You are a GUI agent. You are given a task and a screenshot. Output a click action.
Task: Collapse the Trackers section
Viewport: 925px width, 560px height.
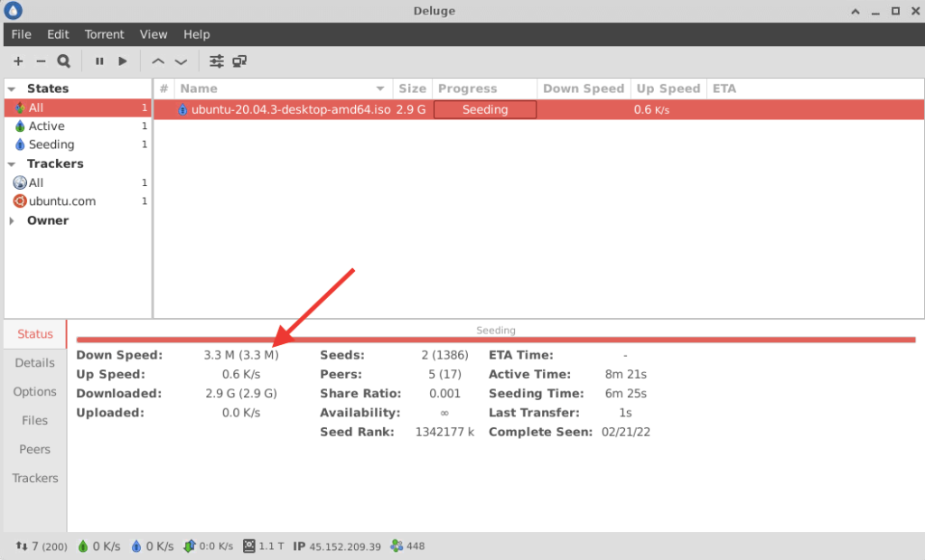click(11, 164)
